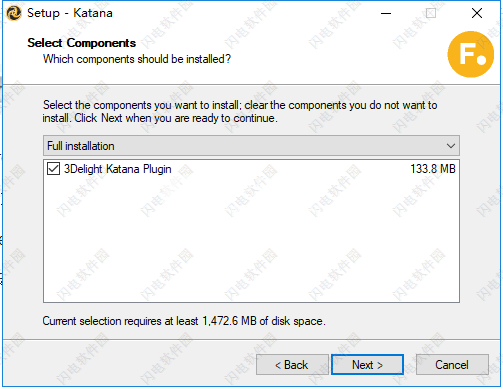Open the Full installation combo box
Viewport: 503px width, 389px height.
point(251,146)
